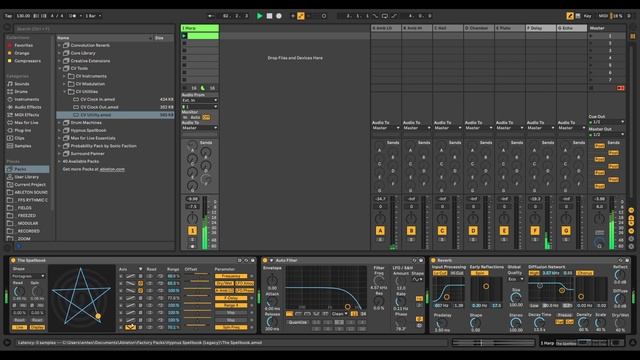The width and height of the screenshot is (640, 360).
Task: Toggle the highlighted automation arm icon in the transport
Action: click(301, 16)
